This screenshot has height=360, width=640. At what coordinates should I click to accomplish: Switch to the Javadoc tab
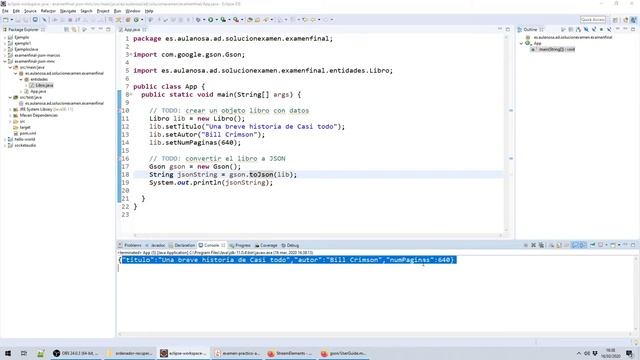coord(155,245)
